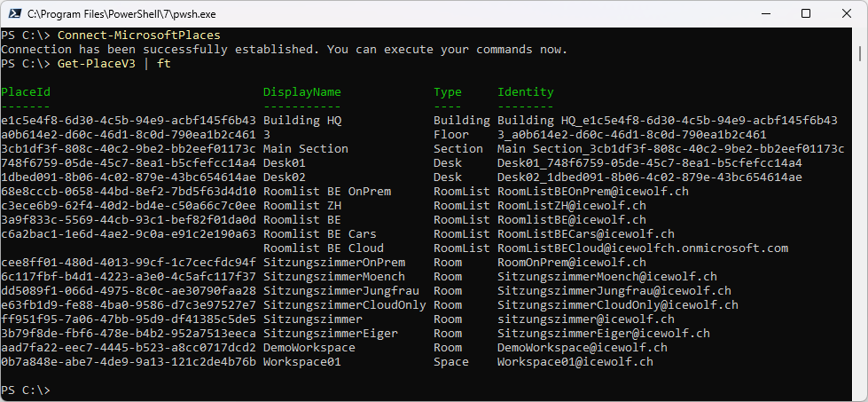The image size is (868, 402).
Task: Click the Type column header
Action: (447, 92)
